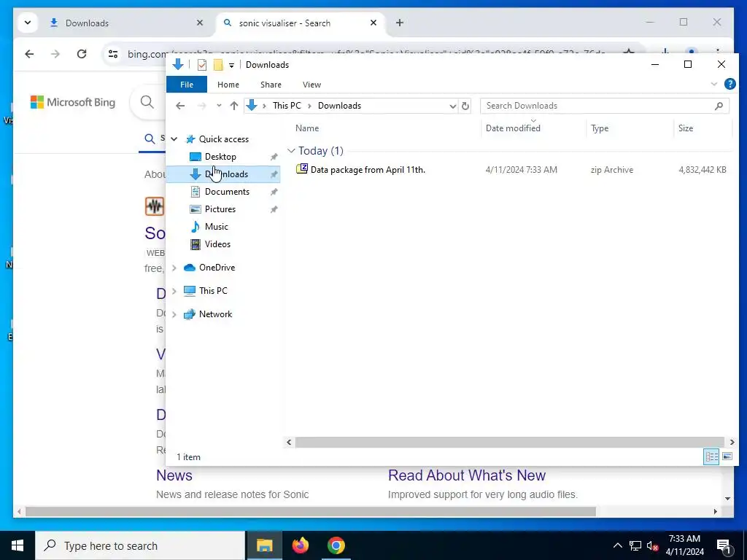This screenshot has width=747, height=560.
Task: Open the Chrome tab search dropdown
Action: (x=28, y=23)
